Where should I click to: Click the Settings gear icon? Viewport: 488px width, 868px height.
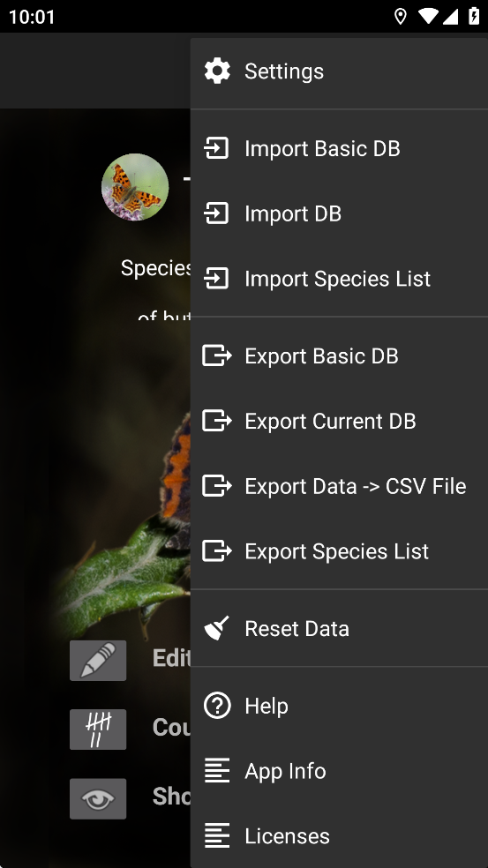217,71
